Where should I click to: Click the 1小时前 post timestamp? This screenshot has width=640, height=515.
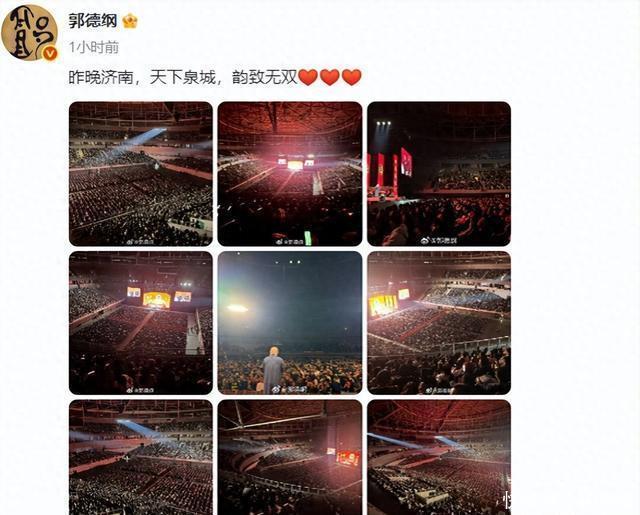pyautogui.click(x=94, y=48)
